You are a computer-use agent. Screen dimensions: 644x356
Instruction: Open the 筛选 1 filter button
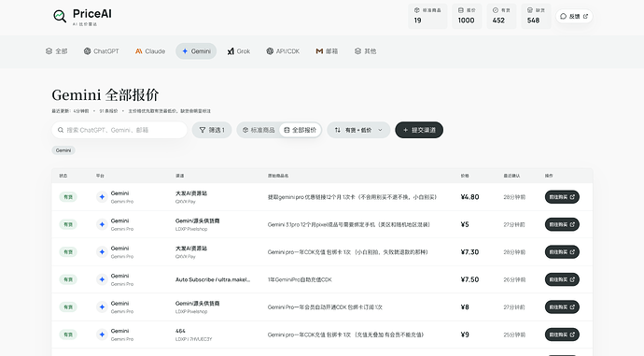[212, 130]
